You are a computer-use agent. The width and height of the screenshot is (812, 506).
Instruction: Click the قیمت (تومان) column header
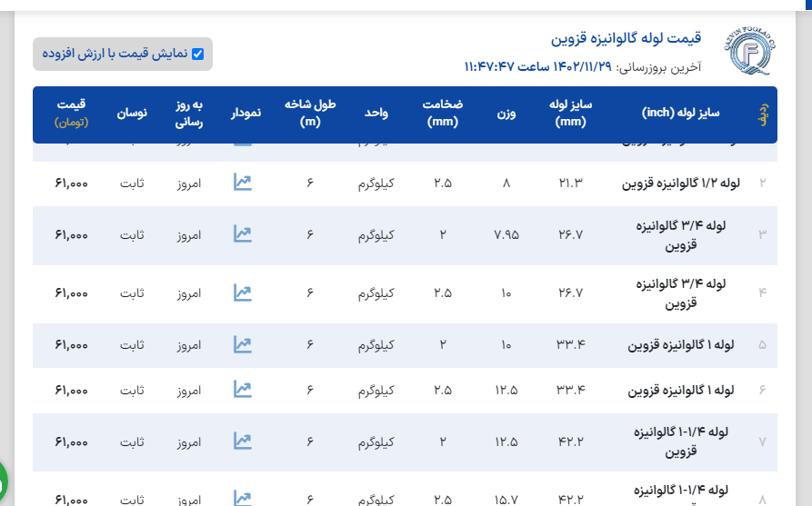click(x=71, y=114)
